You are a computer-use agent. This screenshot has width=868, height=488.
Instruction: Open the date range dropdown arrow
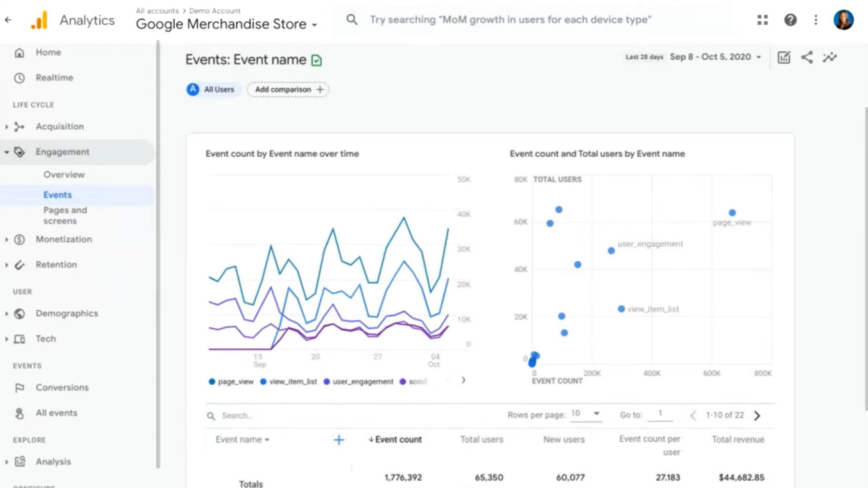pyautogui.click(x=759, y=57)
